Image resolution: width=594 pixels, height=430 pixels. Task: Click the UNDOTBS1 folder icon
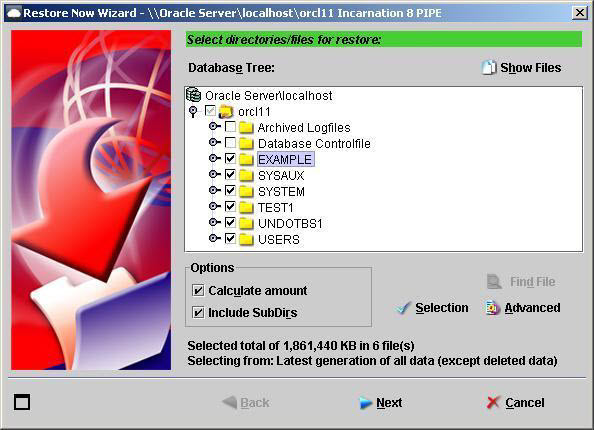click(x=246, y=224)
